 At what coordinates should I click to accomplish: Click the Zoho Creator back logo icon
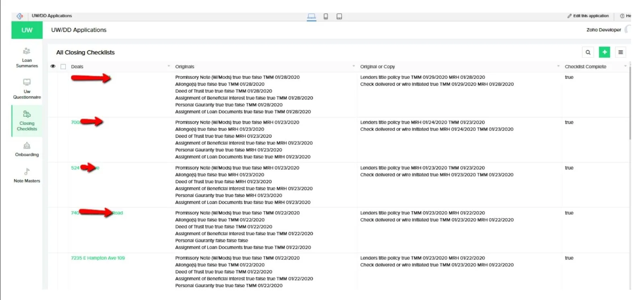pyautogui.click(x=20, y=16)
